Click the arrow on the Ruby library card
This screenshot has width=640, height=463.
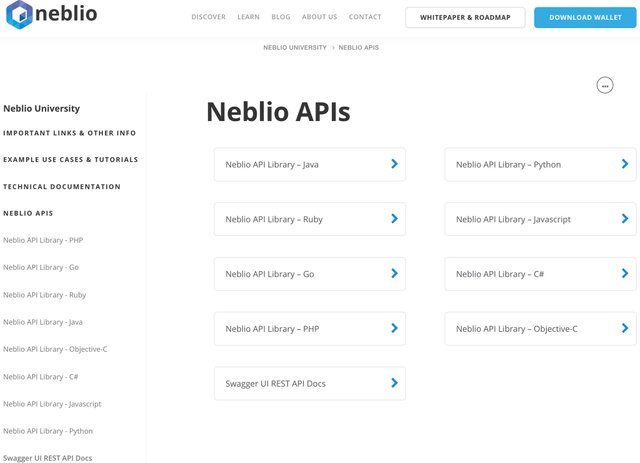click(394, 218)
